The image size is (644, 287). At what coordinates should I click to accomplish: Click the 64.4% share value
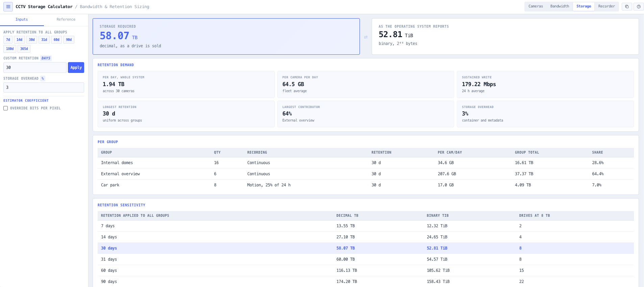click(x=598, y=174)
